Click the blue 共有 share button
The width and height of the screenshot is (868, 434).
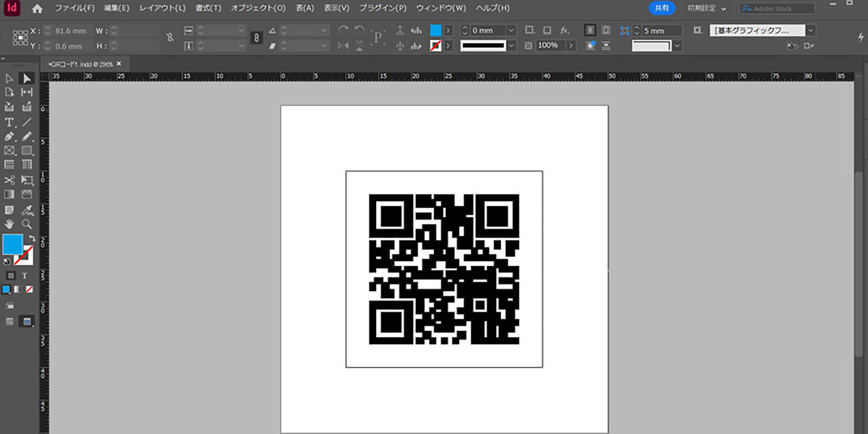click(662, 8)
